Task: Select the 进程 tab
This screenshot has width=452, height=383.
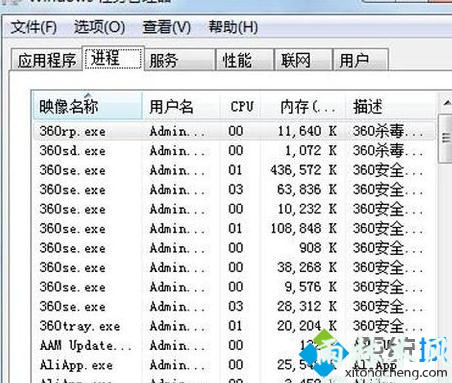Action: (x=113, y=58)
